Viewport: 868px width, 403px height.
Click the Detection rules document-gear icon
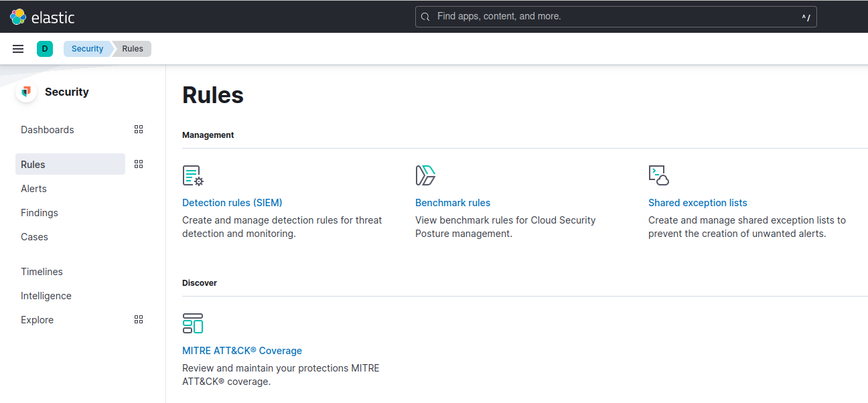pyautogui.click(x=193, y=175)
